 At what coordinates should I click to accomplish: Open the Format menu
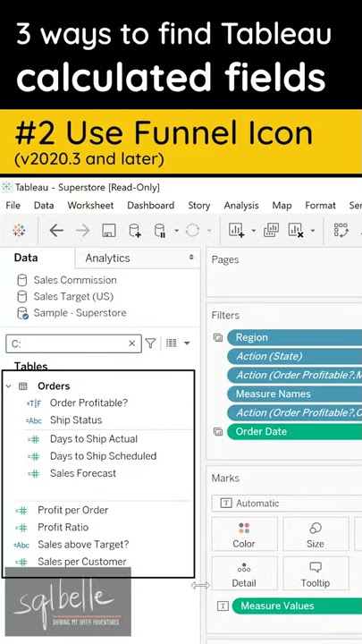[x=321, y=206]
